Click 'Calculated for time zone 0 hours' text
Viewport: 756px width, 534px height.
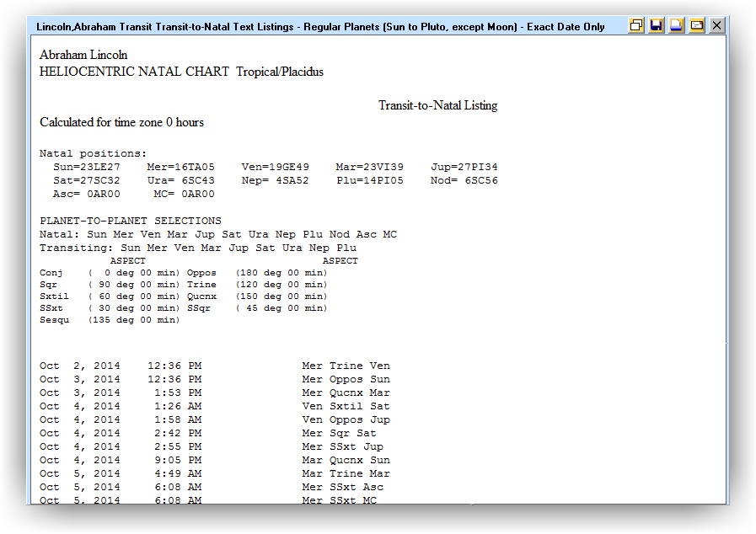click(x=121, y=122)
